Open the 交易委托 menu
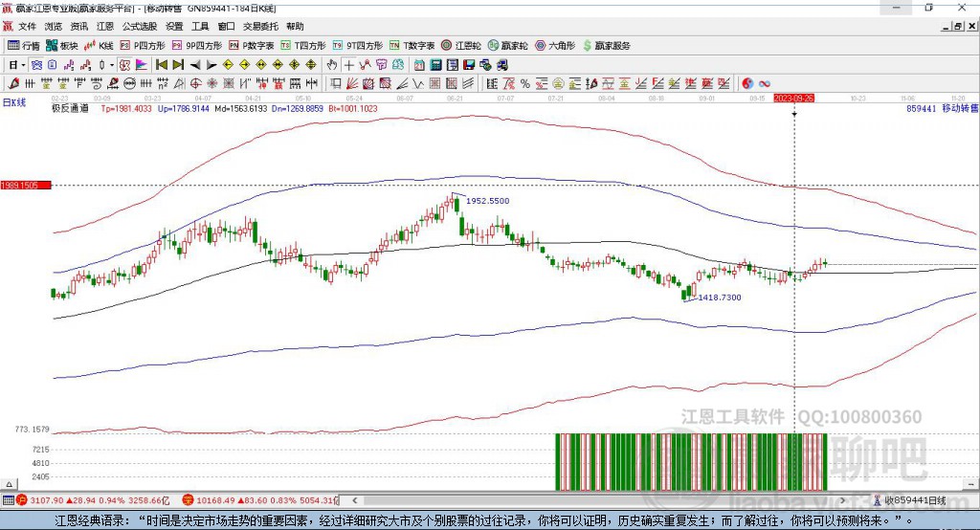 coord(260,27)
